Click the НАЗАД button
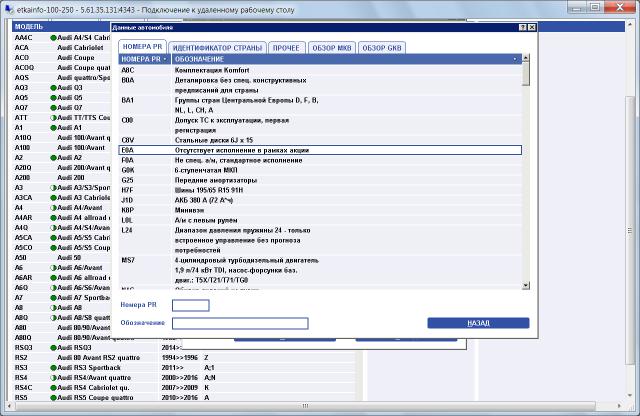 coord(478,323)
